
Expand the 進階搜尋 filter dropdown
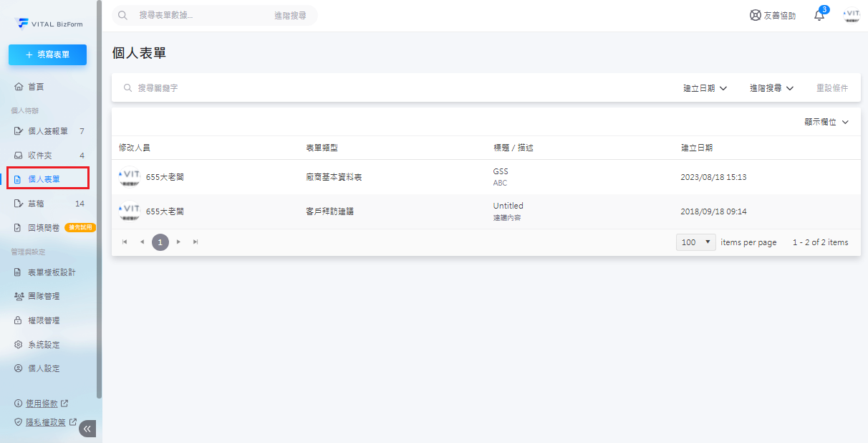click(771, 88)
